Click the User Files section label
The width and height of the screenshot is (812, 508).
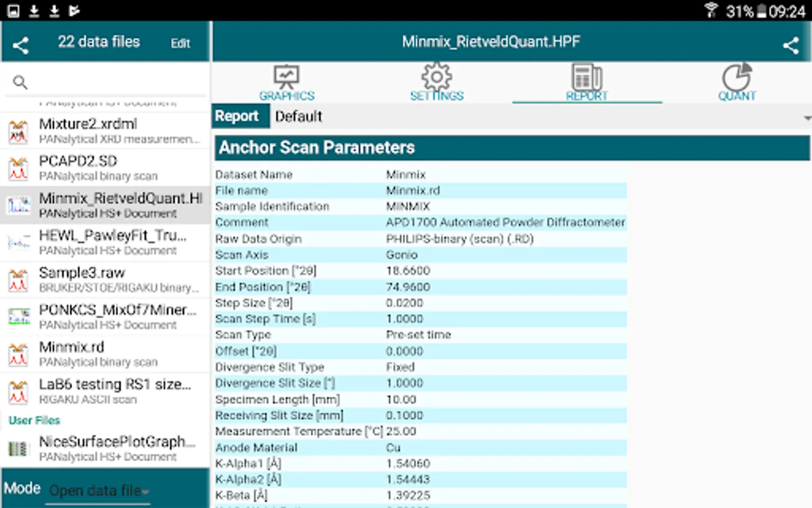click(x=34, y=421)
